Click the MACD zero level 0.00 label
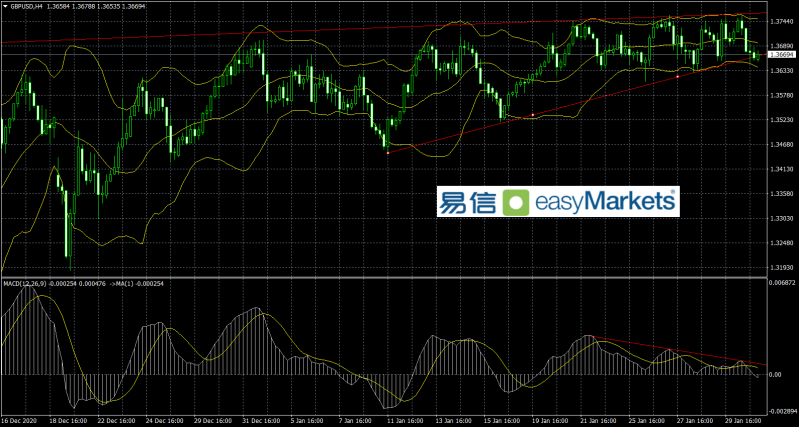The width and height of the screenshot is (799, 427). click(776, 375)
